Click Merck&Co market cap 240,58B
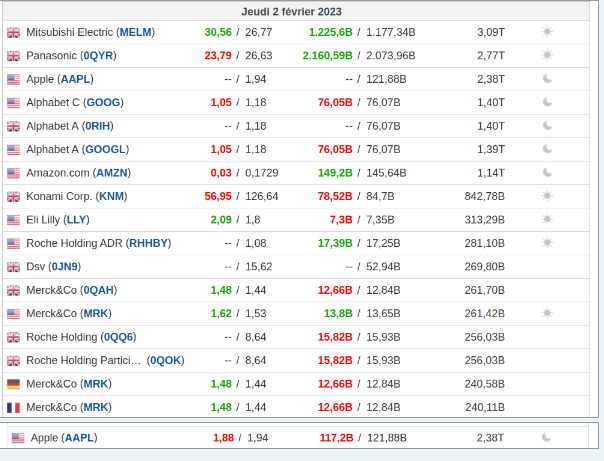604x461 pixels. 485,384
